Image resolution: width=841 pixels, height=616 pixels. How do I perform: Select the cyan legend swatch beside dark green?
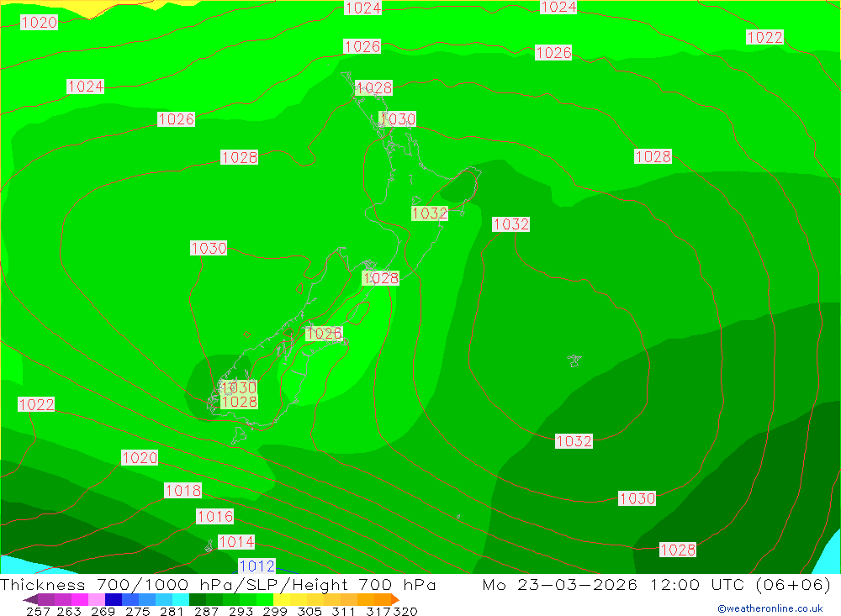[x=181, y=599]
